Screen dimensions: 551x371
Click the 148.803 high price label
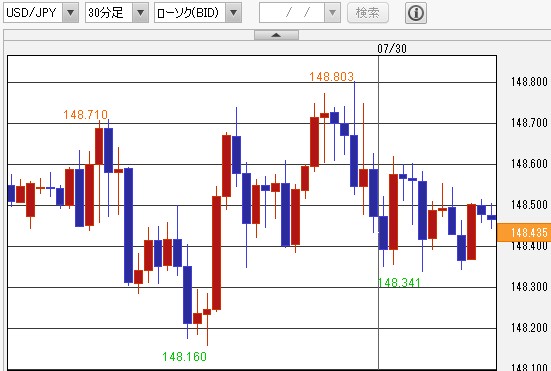pos(331,77)
